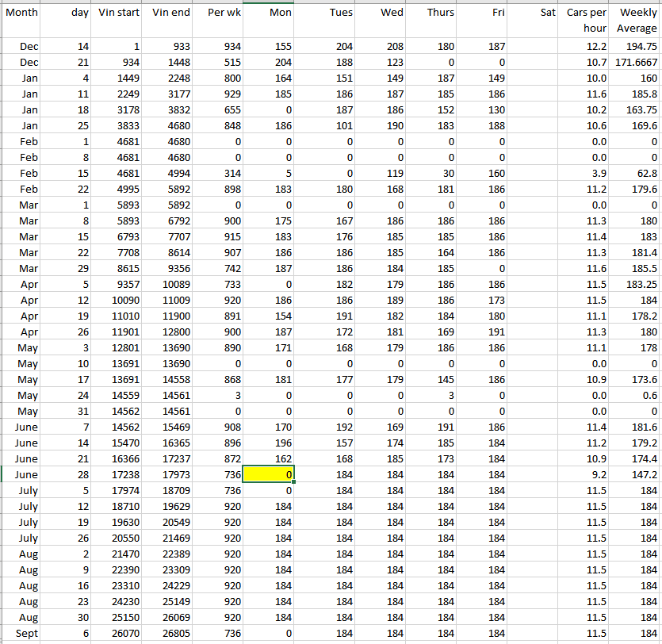Viewport: 662px width, 644px height.
Task: Click the Cars per hour header cell
Action: tap(586, 20)
